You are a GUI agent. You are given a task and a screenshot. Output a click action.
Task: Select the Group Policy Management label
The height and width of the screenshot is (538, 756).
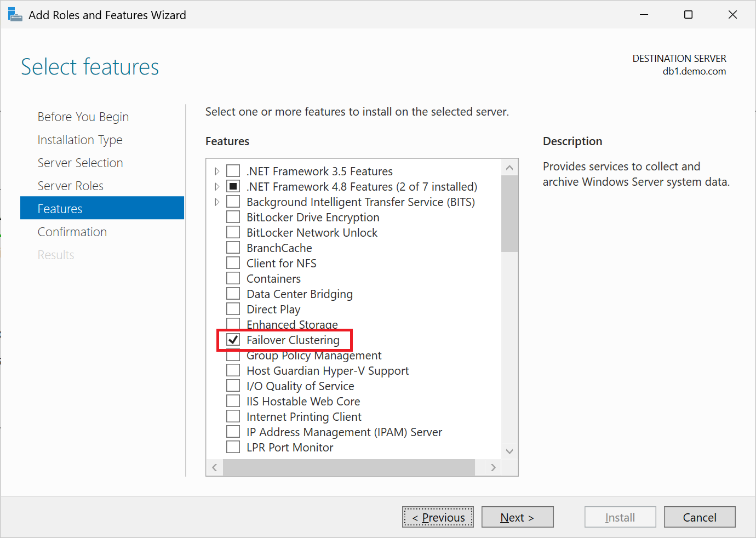[314, 356]
